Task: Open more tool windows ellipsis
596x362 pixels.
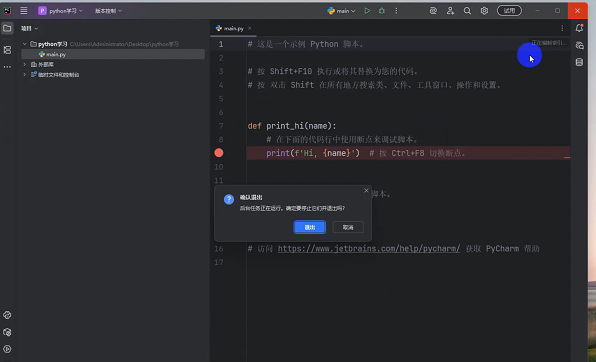Action: click(7, 67)
